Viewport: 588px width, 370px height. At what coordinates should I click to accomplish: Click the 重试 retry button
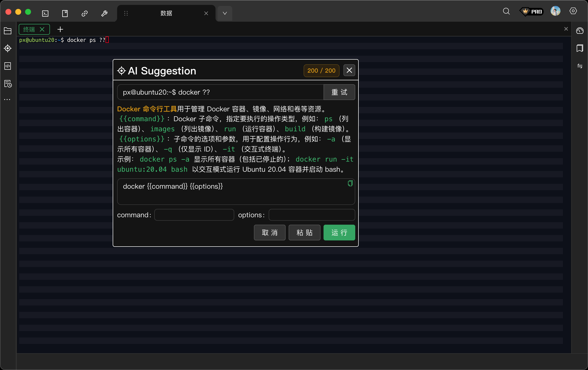pyautogui.click(x=339, y=92)
